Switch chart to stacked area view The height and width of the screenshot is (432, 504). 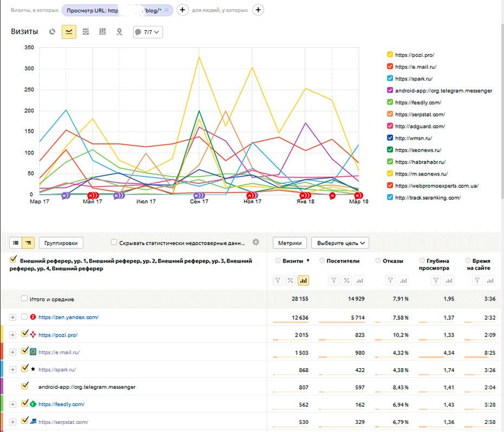coord(86,32)
